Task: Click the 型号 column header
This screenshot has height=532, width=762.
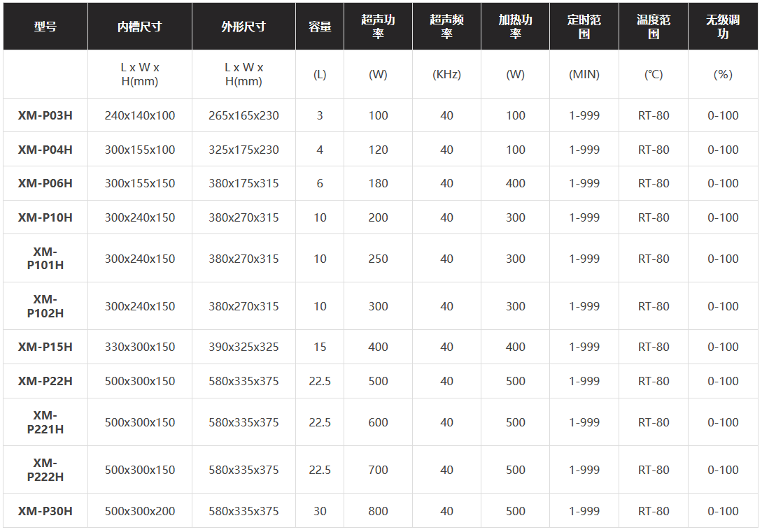Action: click(45, 27)
